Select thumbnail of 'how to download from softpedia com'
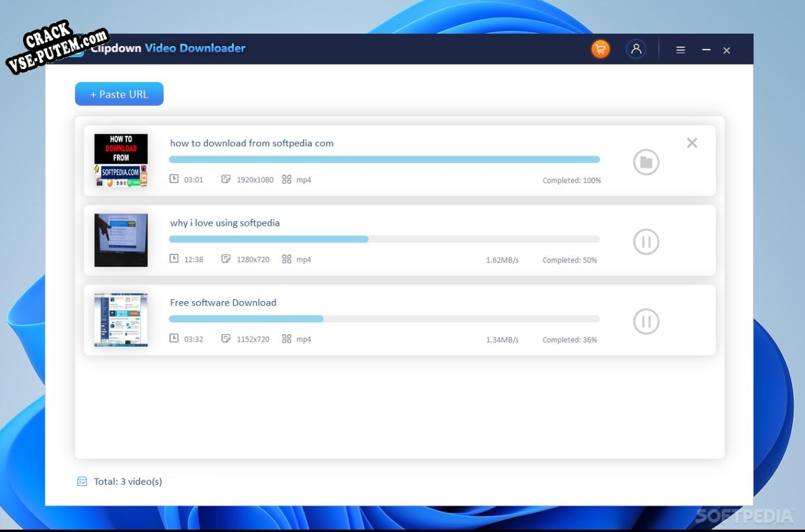 point(121,161)
